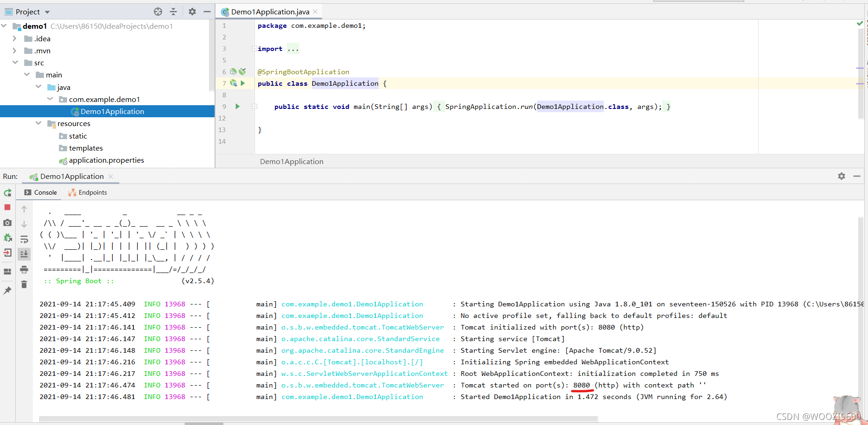Expand the .mvn folder
This screenshot has width=868, height=425.
tap(14, 51)
